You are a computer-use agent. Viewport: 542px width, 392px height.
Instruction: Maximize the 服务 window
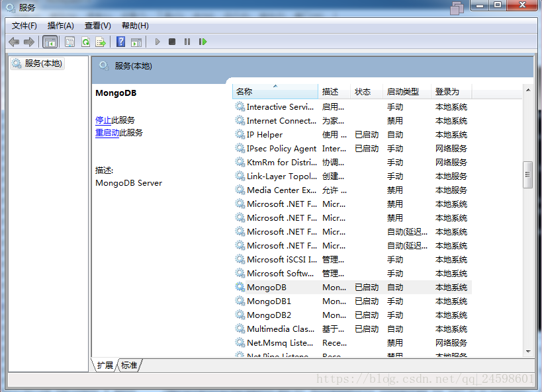click(498, 5)
